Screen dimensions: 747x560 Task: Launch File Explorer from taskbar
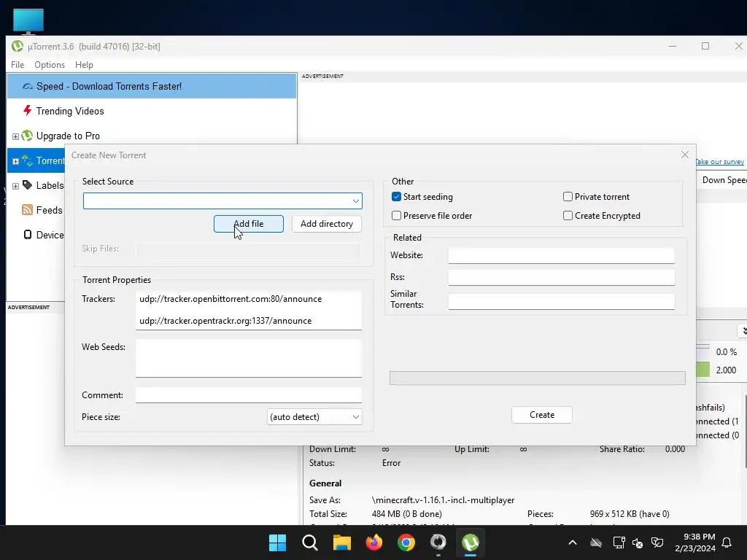[x=341, y=542]
